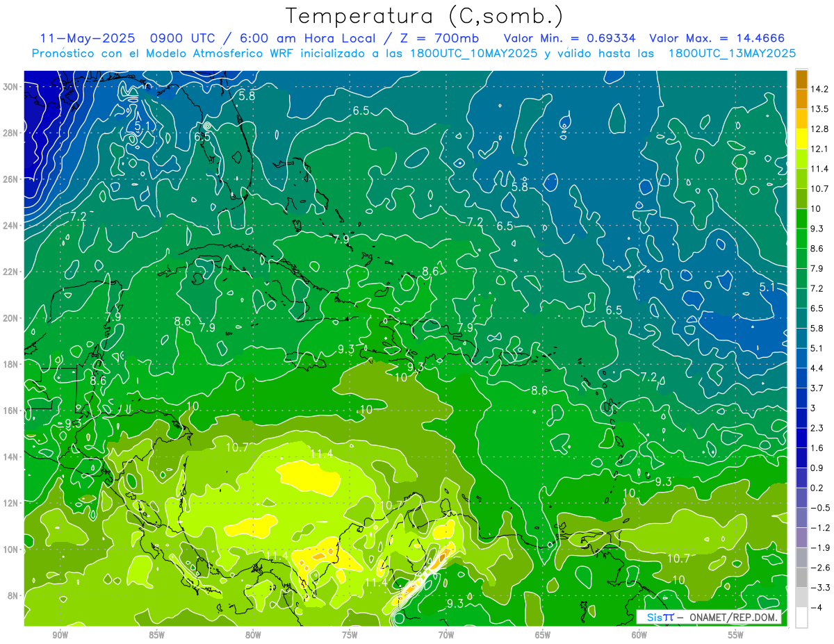Click the "70W" longitude axis label

[x=446, y=635]
